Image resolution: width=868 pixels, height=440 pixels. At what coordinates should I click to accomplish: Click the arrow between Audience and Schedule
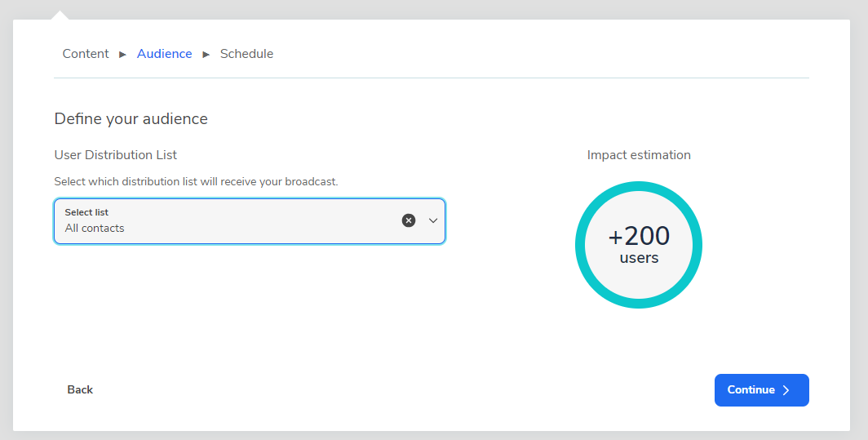click(x=206, y=55)
